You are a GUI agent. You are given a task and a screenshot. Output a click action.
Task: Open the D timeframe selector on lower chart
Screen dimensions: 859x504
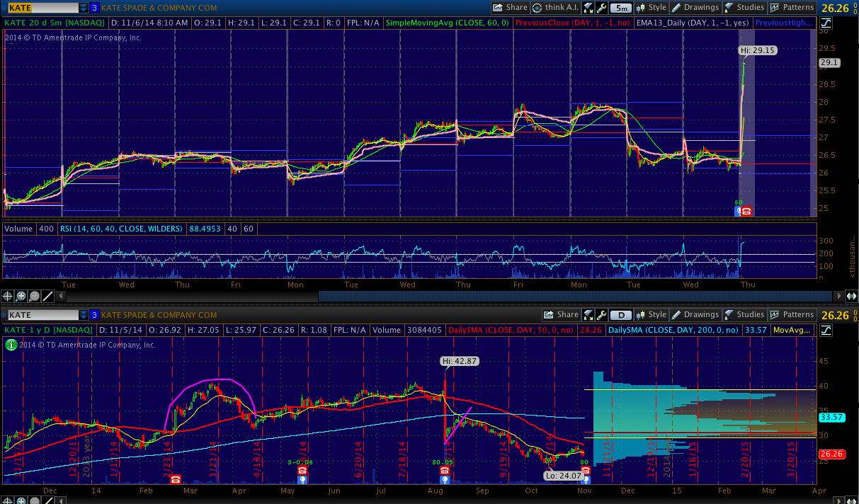(620, 315)
